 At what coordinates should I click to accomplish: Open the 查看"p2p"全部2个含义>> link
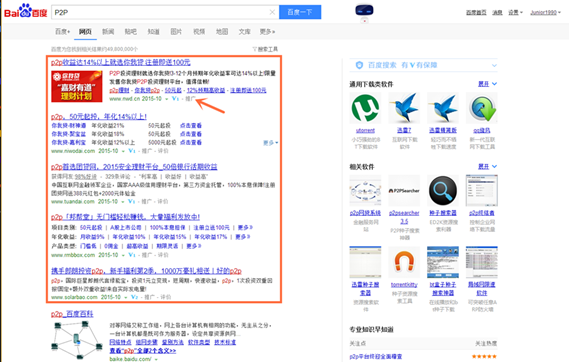(x=143, y=351)
